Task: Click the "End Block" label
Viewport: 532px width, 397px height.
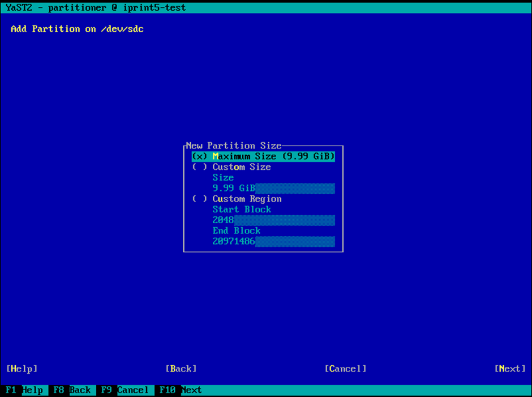Action: 237,231
